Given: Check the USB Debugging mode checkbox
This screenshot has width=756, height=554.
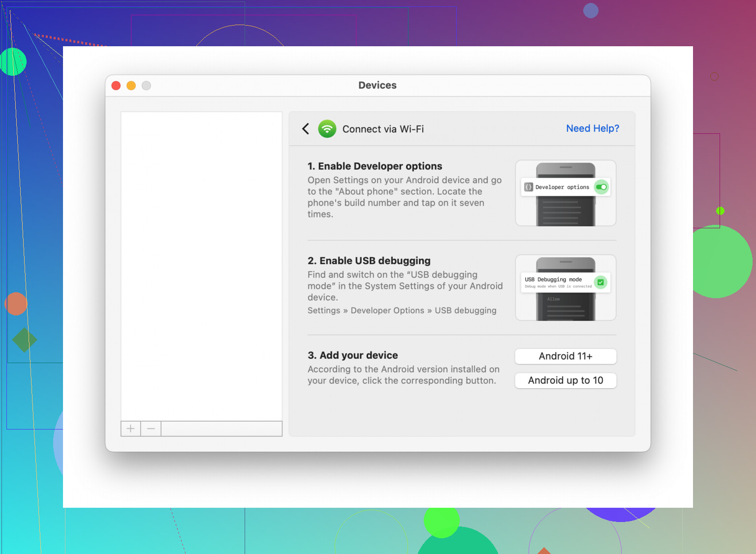Looking at the screenshot, I should 600,282.
